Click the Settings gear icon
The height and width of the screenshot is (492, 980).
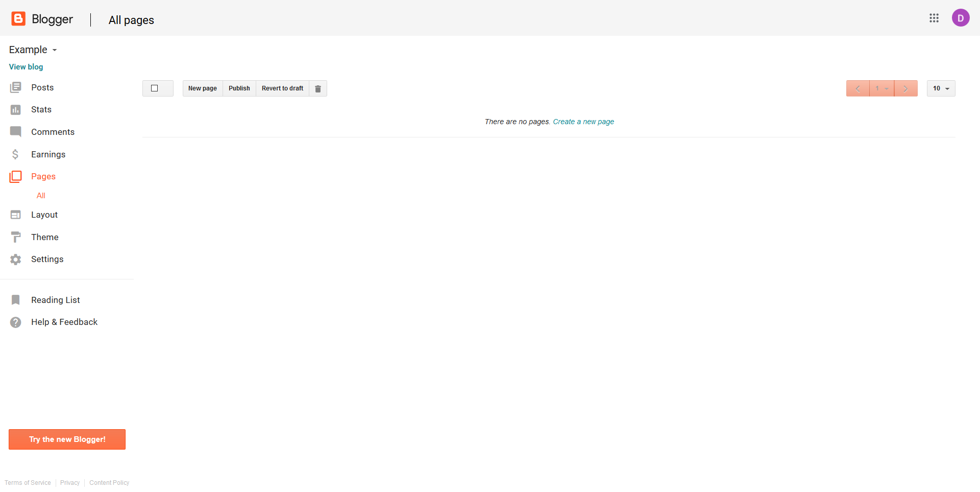[16, 260]
